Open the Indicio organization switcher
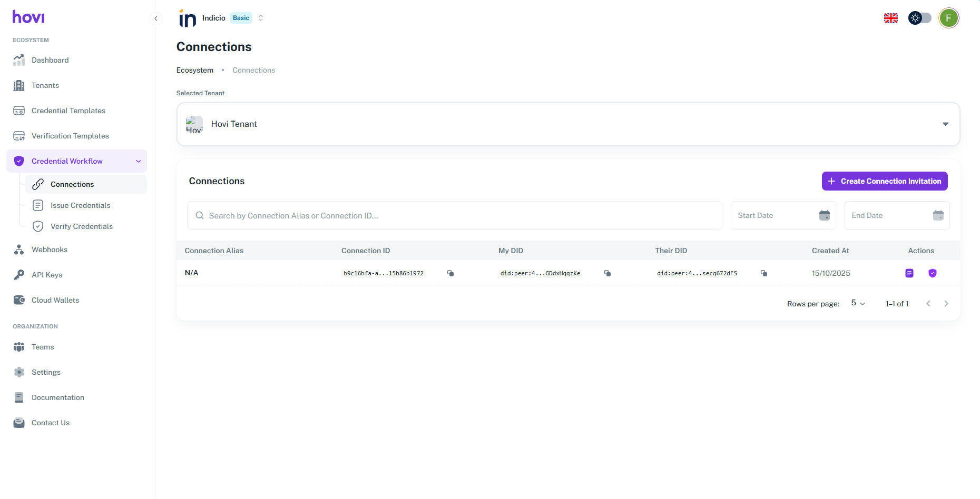The height and width of the screenshot is (499, 980). 260,18
